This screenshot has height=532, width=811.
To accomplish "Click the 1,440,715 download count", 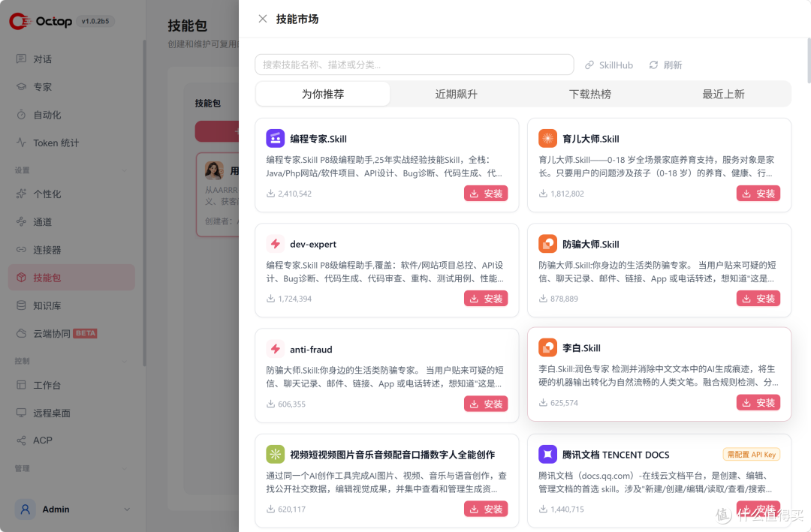I will (562, 509).
